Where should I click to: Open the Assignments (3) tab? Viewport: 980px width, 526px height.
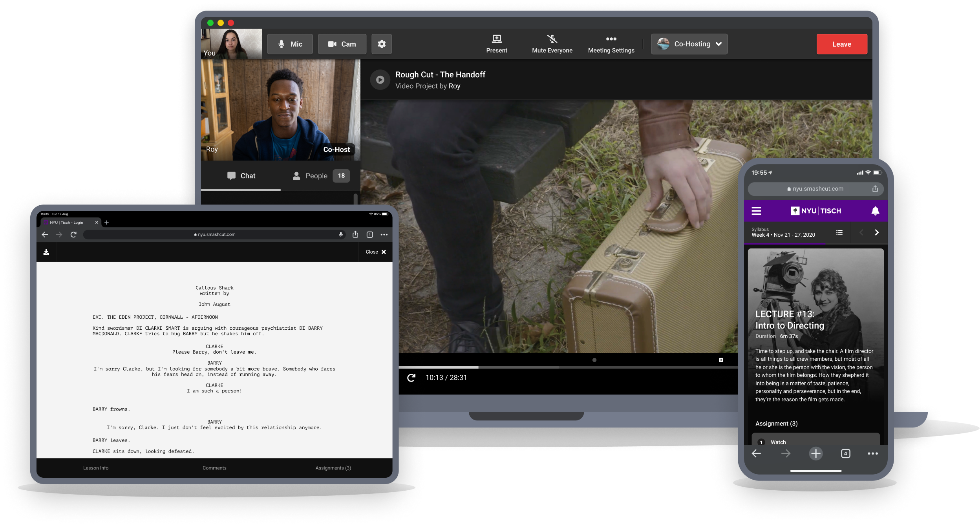[333, 468]
